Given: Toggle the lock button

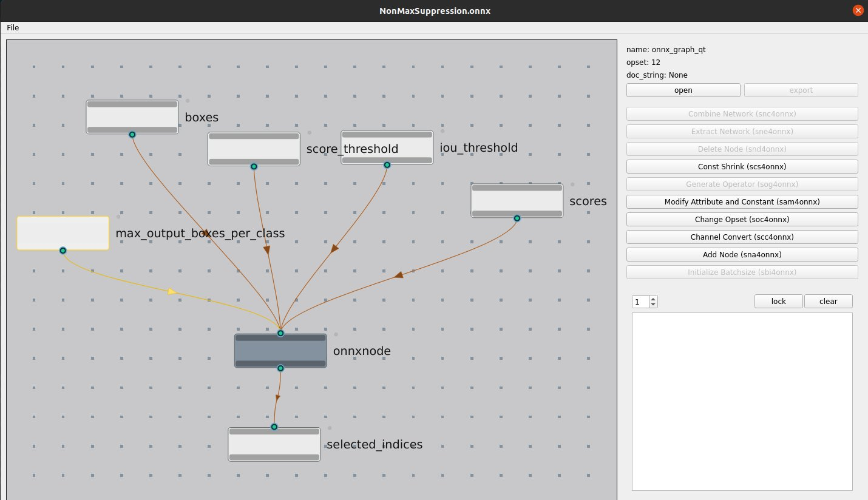Looking at the screenshot, I should 778,302.
